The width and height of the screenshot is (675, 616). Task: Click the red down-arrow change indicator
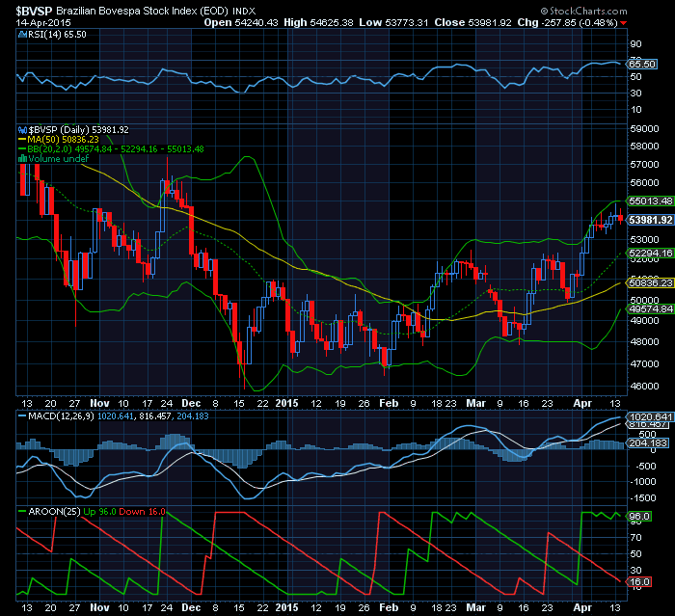coord(624,23)
